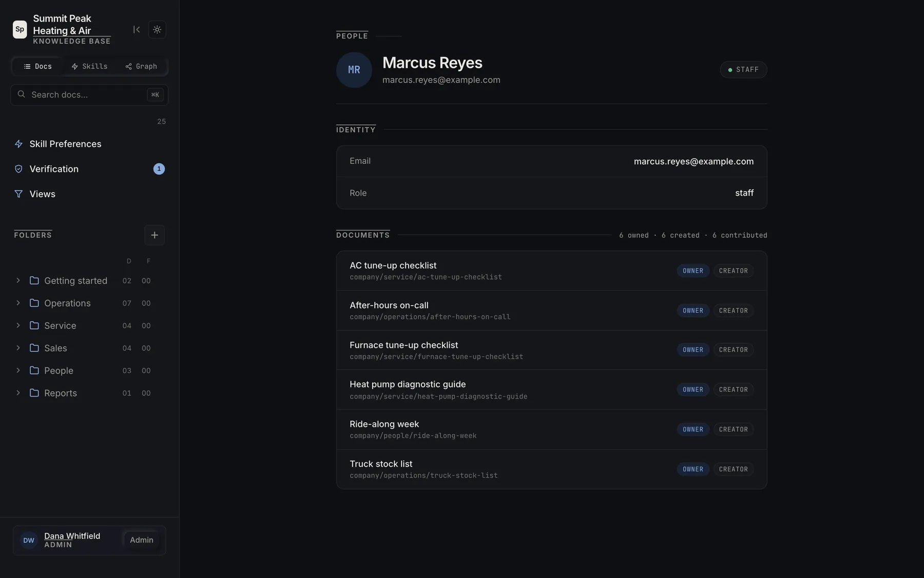Viewport: 924px width, 578px height.
Task: Click CREATOR tag on Truck stock list
Action: coord(734,469)
